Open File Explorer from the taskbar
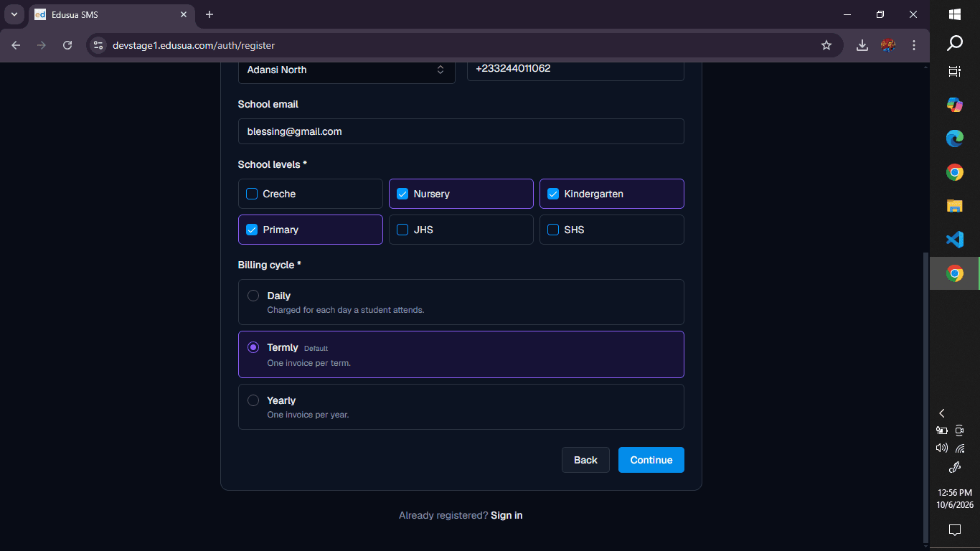 point(955,206)
